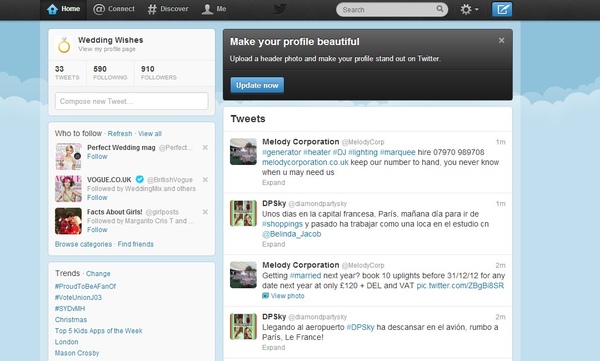Open #VoteUnionJ03 trend
Image resolution: width=600 pixels, height=361 pixels.
78,297
